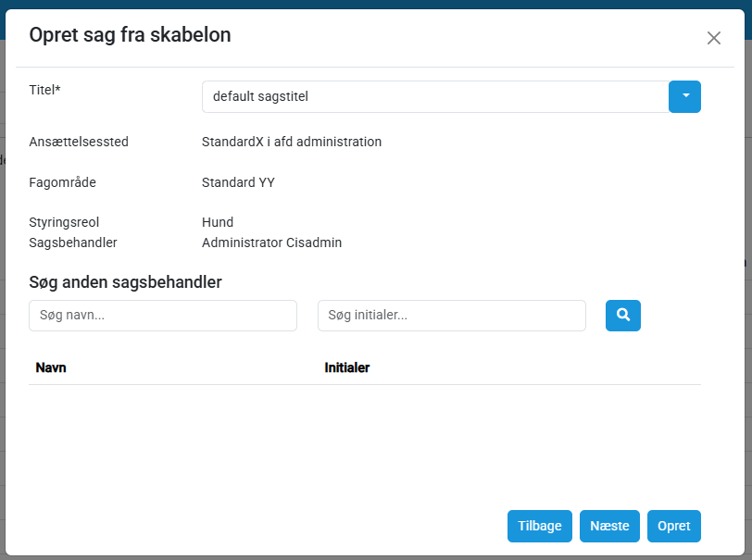Screen dimensions: 752x560
Task: Create the case with the Opret button
Action: coord(673,526)
